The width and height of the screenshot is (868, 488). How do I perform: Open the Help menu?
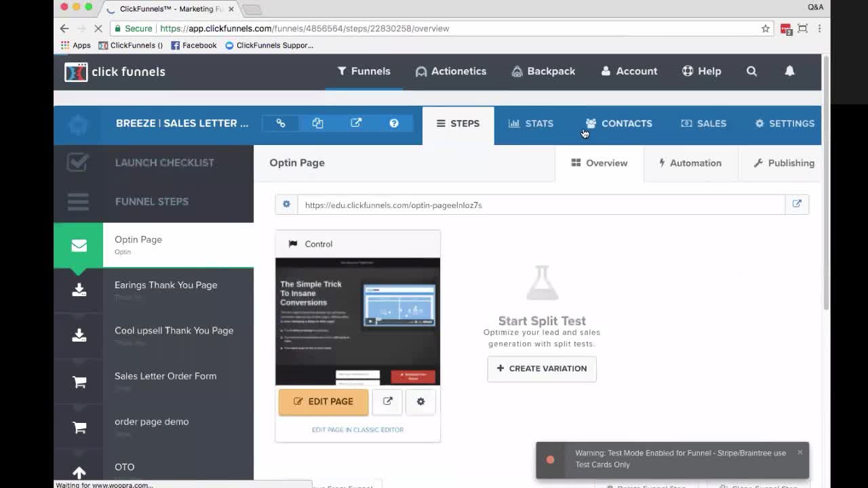click(702, 71)
